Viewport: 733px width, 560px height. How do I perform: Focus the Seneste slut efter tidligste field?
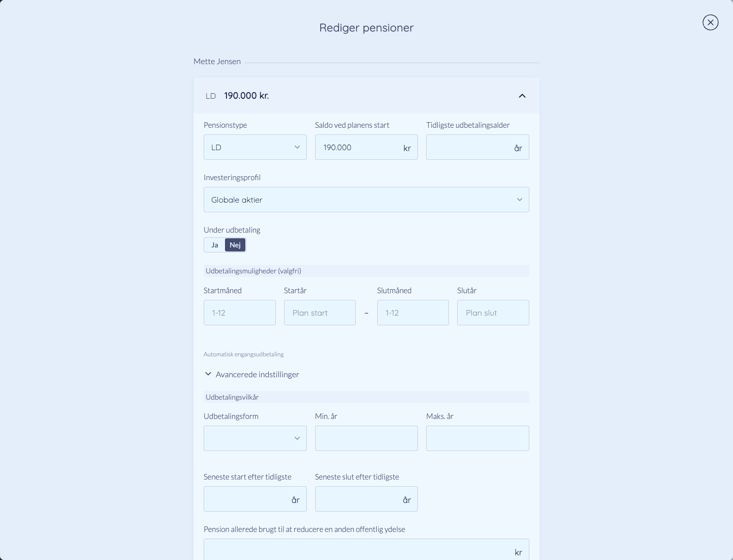click(x=366, y=499)
